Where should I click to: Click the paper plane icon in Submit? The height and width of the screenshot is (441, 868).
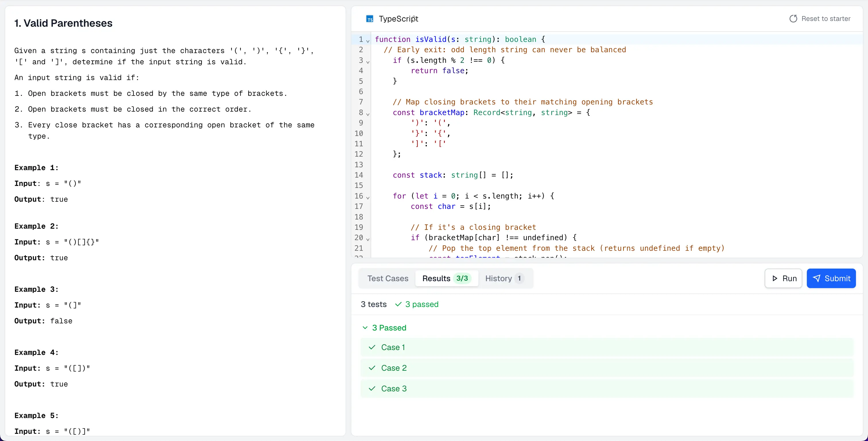pyautogui.click(x=816, y=278)
